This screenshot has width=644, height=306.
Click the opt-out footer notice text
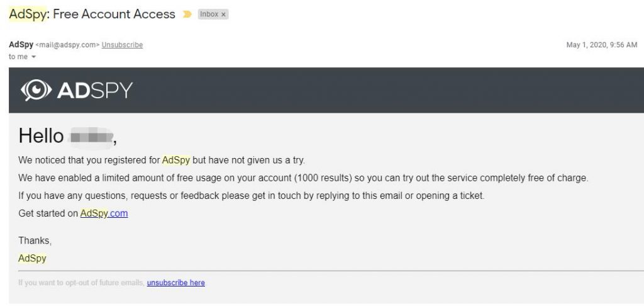[81, 283]
